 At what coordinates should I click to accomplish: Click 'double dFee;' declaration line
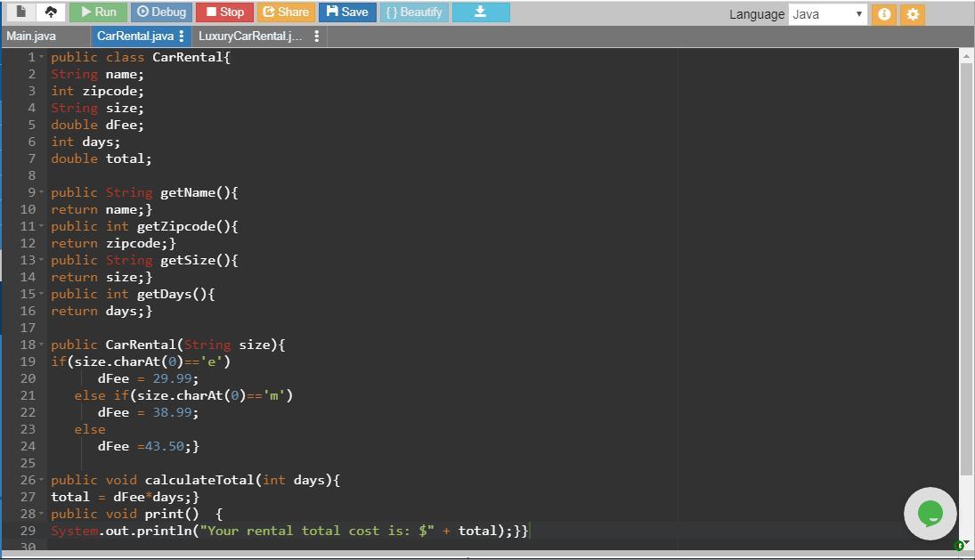pyautogui.click(x=97, y=125)
